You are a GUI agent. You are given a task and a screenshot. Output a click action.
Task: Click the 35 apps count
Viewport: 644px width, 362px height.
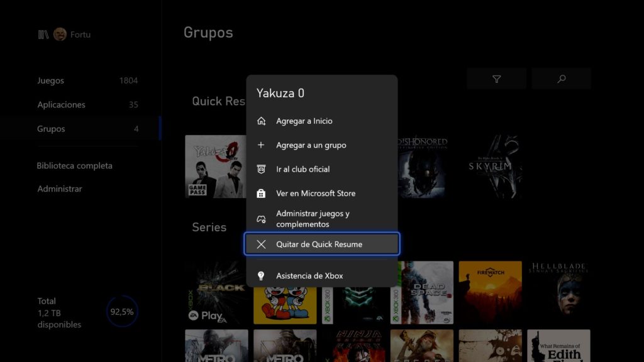click(133, 105)
